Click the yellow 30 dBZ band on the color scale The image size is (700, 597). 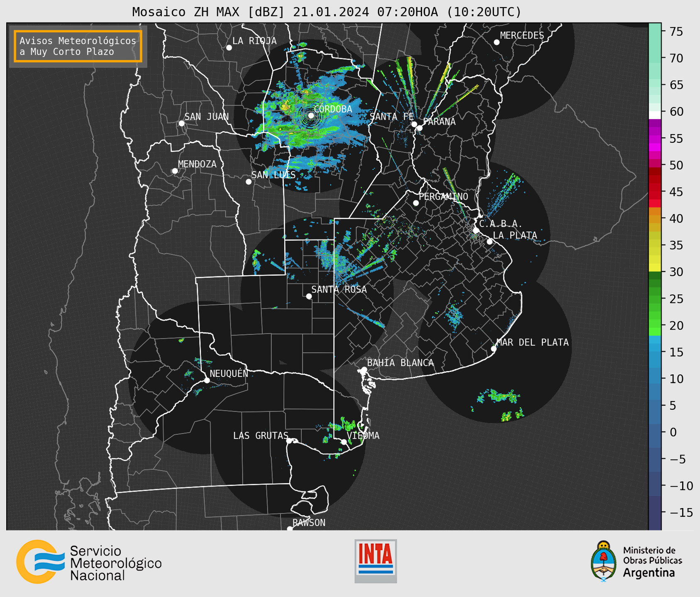click(x=655, y=267)
